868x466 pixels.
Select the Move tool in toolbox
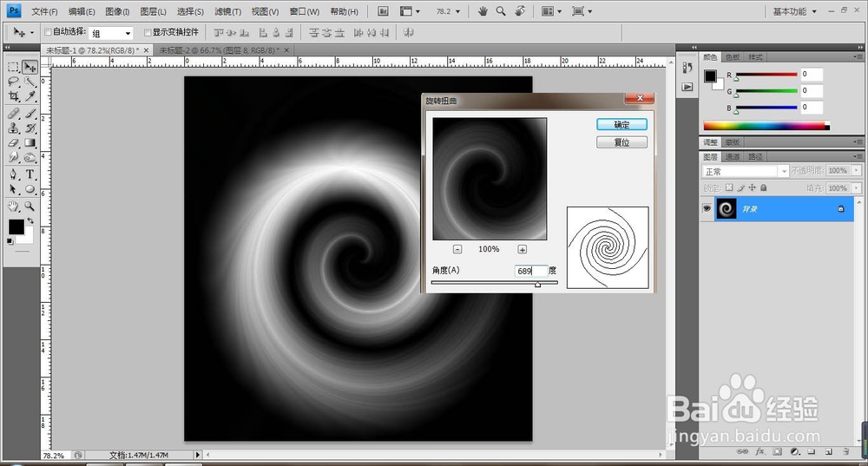30,68
